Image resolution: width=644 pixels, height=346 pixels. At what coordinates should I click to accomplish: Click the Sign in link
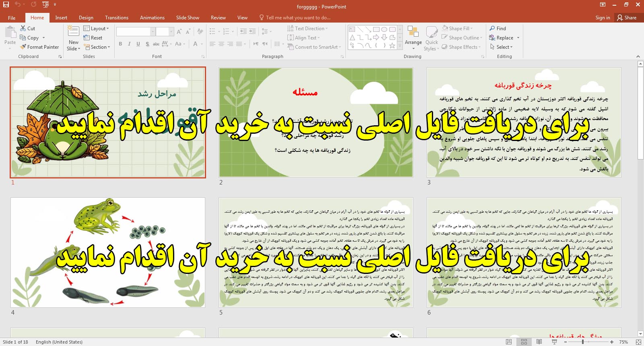tap(603, 17)
